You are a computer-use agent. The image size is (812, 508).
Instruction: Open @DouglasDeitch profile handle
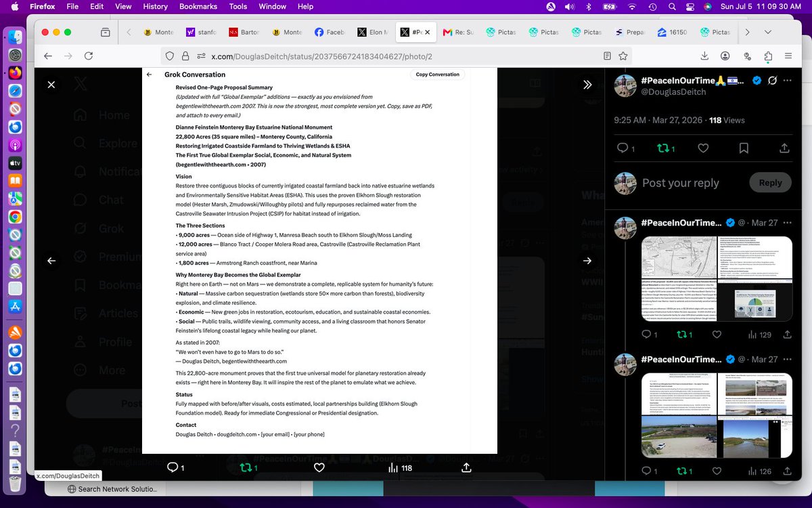pyautogui.click(x=673, y=91)
